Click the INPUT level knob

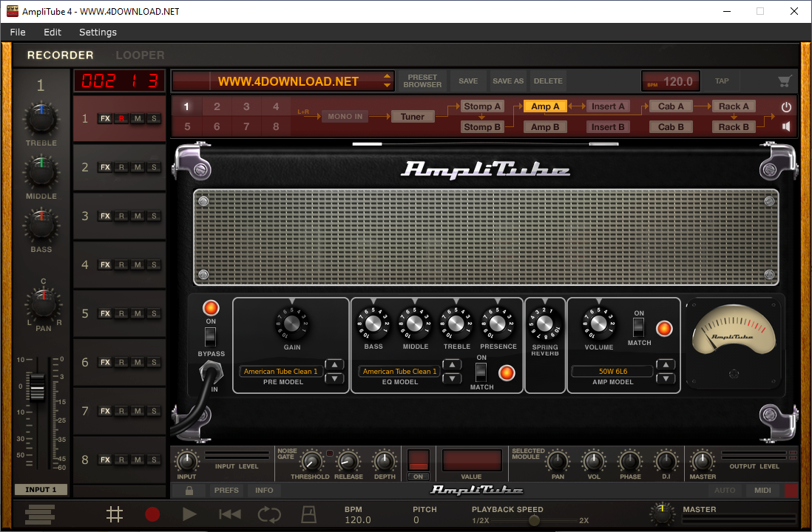pos(186,461)
